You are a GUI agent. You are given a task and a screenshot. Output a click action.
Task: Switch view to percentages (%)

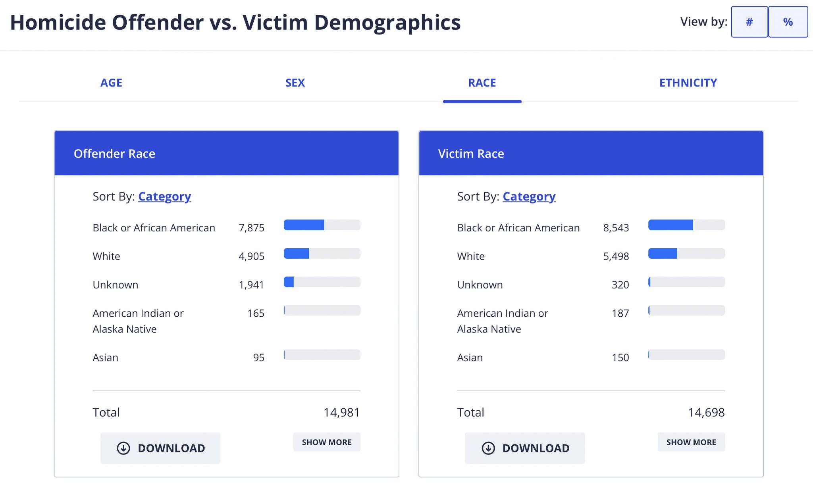[x=788, y=22]
